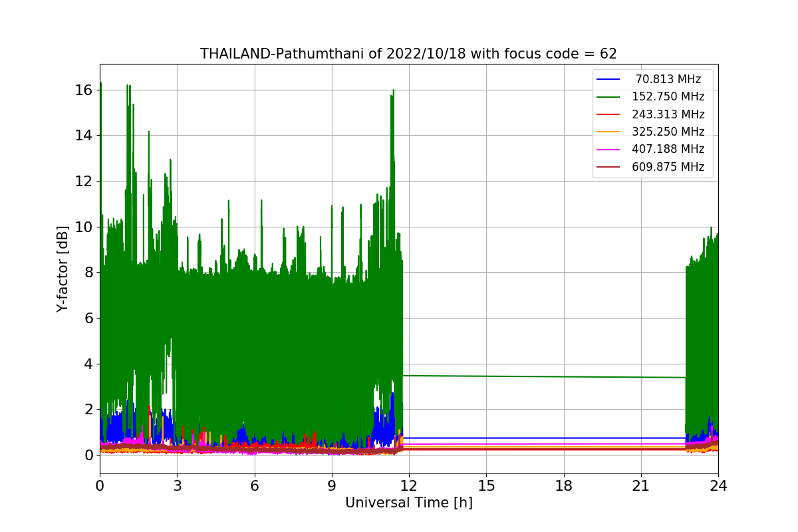Click the x-axis tick label 0
This screenshot has height=532, width=798.
point(100,485)
